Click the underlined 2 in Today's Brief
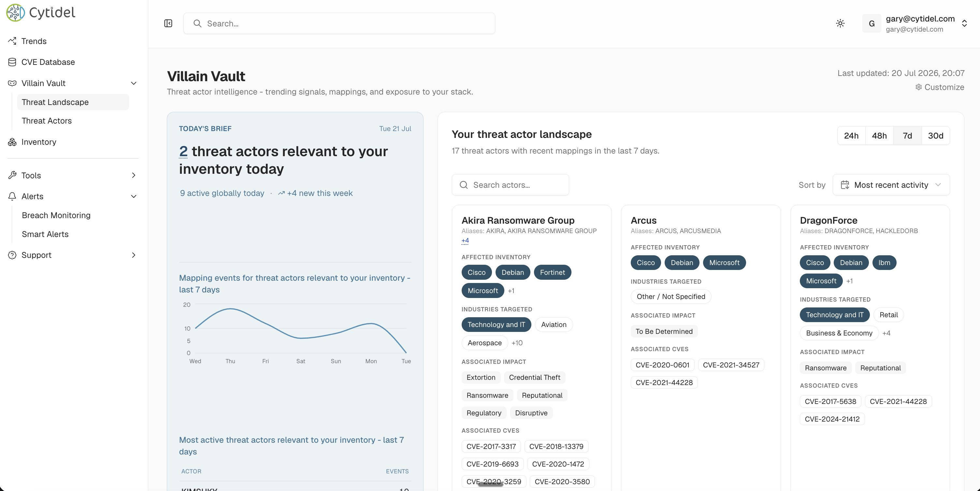 (183, 152)
